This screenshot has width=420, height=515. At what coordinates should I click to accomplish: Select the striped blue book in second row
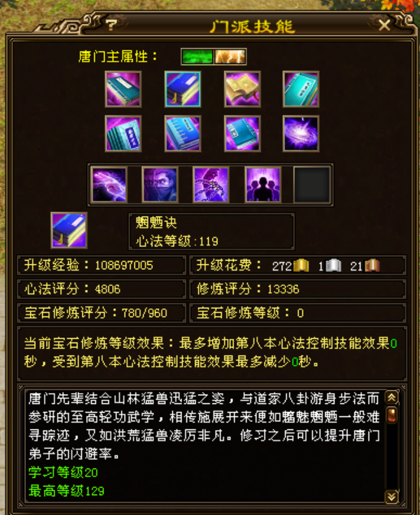pos(123,133)
